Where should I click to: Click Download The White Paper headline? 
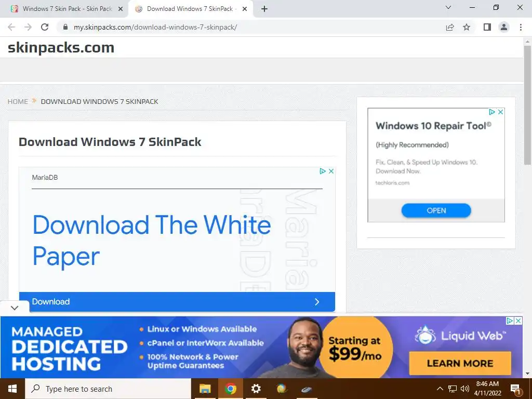click(152, 241)
